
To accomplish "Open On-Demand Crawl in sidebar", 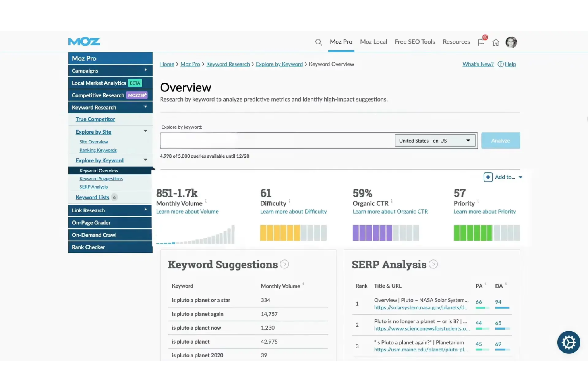I will pyautogui.click(x=110, y=235).
